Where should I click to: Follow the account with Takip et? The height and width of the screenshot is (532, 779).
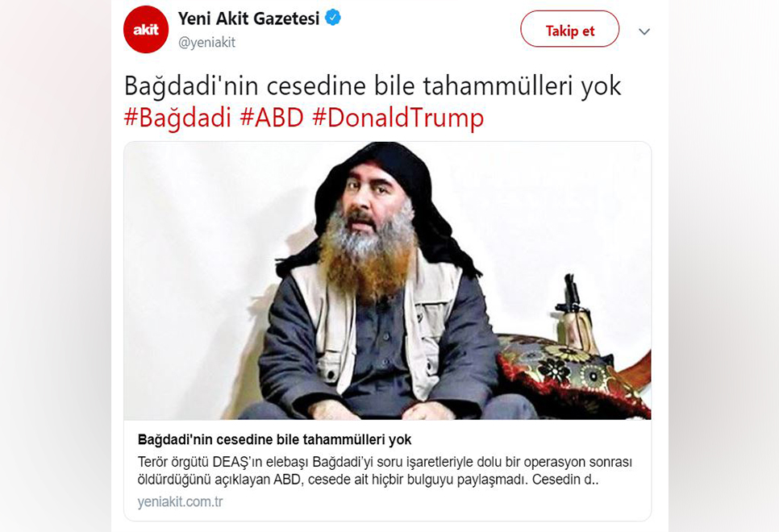(x=570, y=31)
